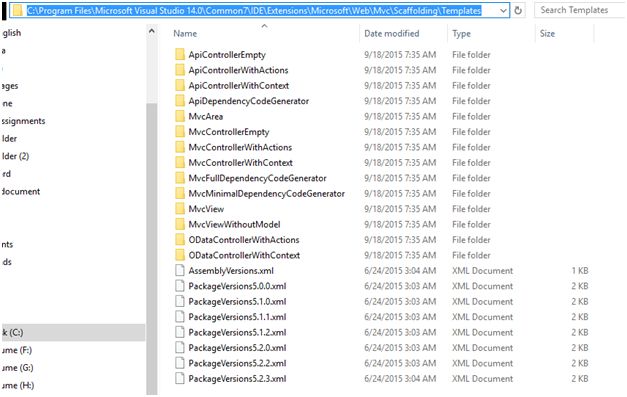
Task: Select the 'locument' navigation item
Action: [21, 191]
